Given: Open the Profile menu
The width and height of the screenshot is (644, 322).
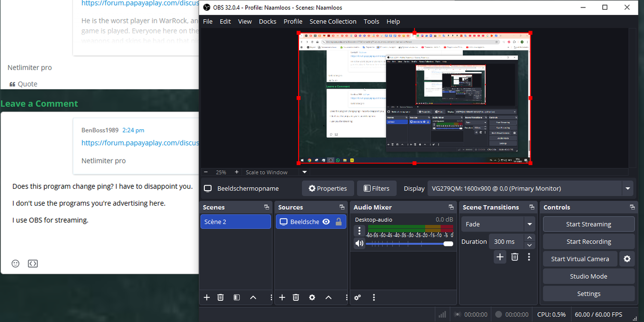Looking at the screenshot, I should point(293,22).
